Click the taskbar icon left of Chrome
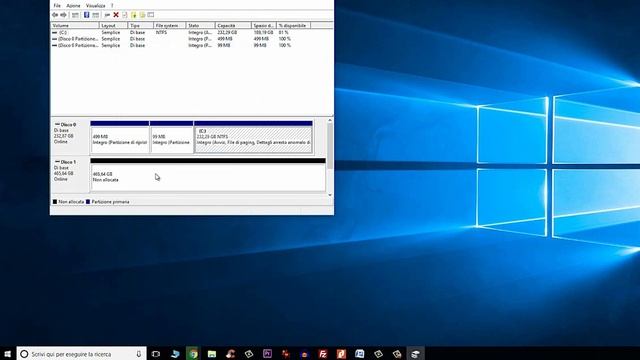This screenshot has width=640, height=360. click(175, 353)
